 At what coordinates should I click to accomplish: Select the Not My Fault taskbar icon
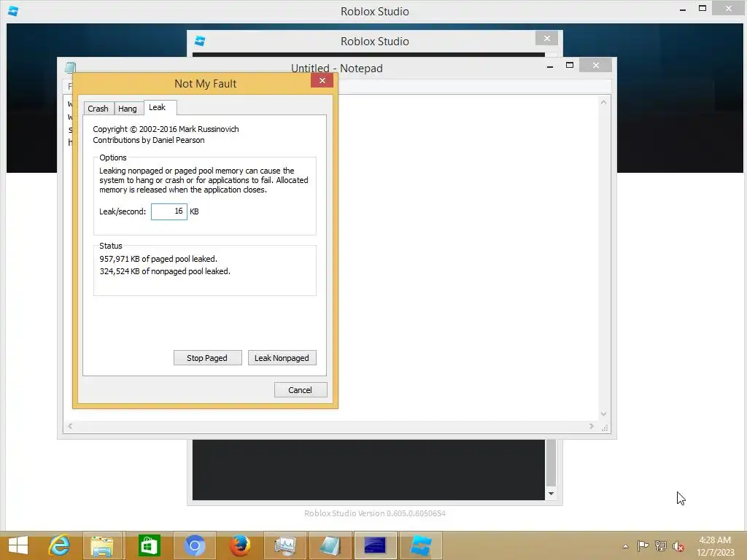pyautogui.click(x=375, y=545)
